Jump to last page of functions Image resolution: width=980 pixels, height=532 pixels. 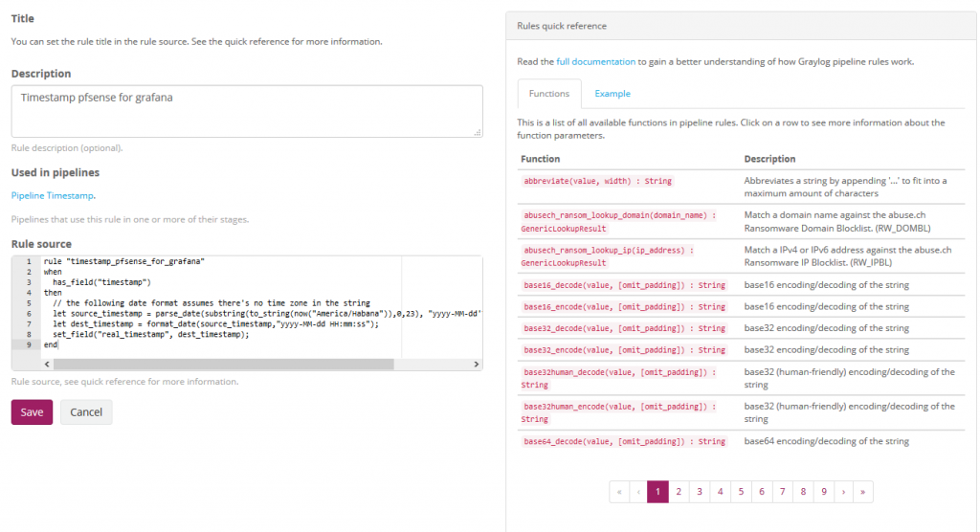pyautogui.click(x=862, y=492)
